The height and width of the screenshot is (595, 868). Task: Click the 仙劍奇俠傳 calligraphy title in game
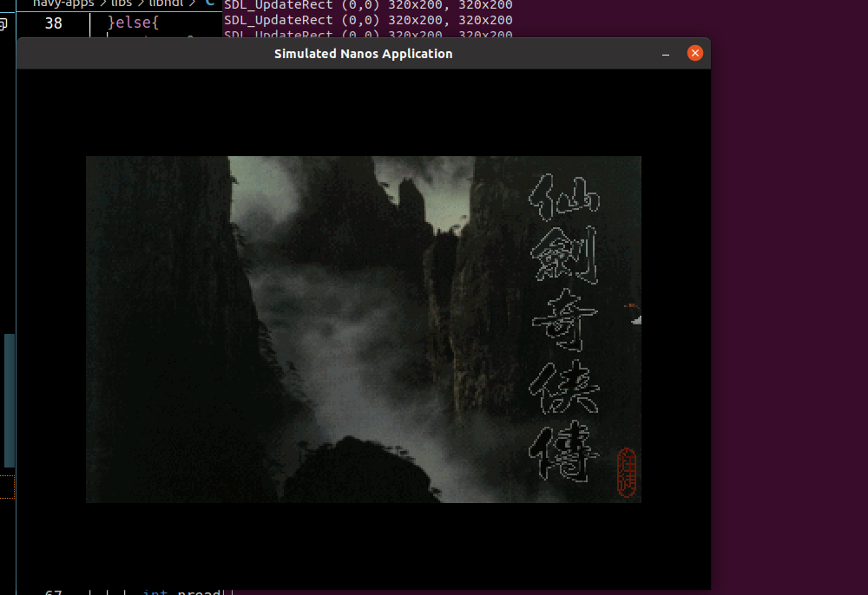click(x=564, y=327)
